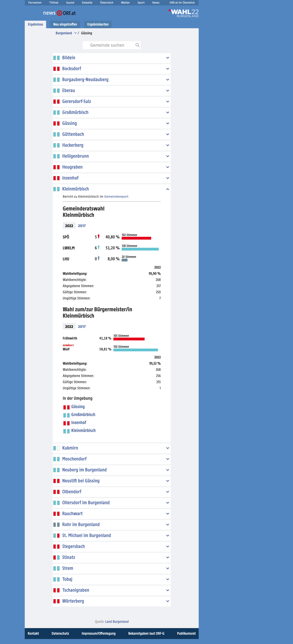Click the red flag icon beside Bocksdorf
The width and height of the screenshot is (293, 644).
click(x=56, y=69)
